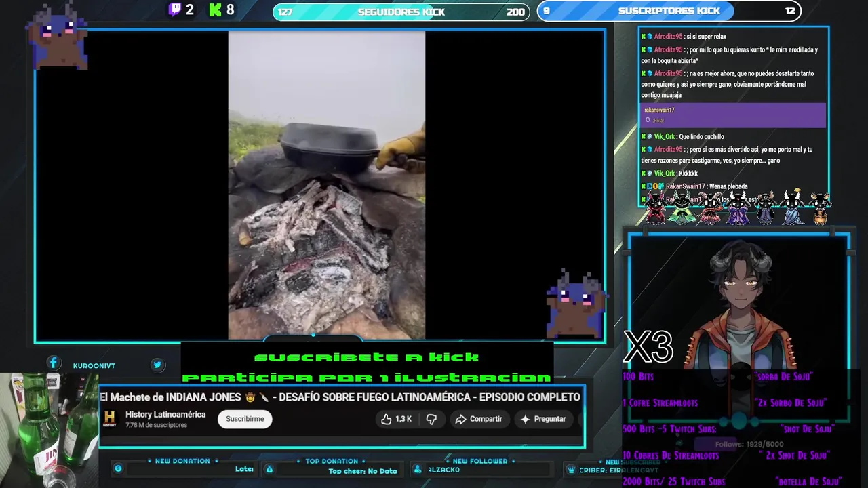Like the video with the thumbs-up button

(397, 419)
